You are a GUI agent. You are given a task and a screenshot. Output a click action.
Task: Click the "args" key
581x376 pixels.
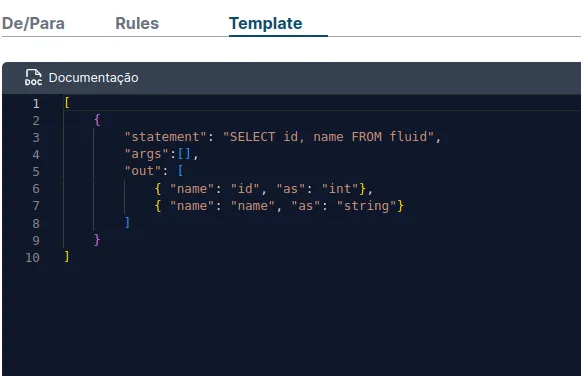[147, 154]
